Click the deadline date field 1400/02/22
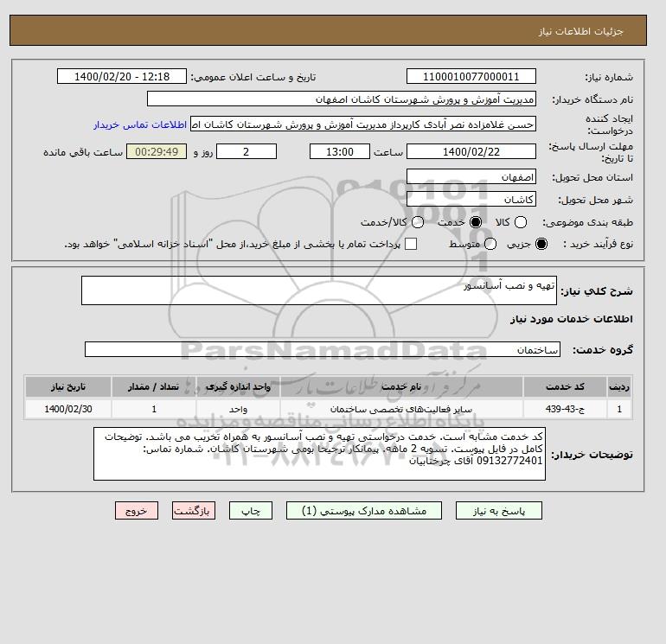This screenshot has height=644, width=666. click(471, 151)
